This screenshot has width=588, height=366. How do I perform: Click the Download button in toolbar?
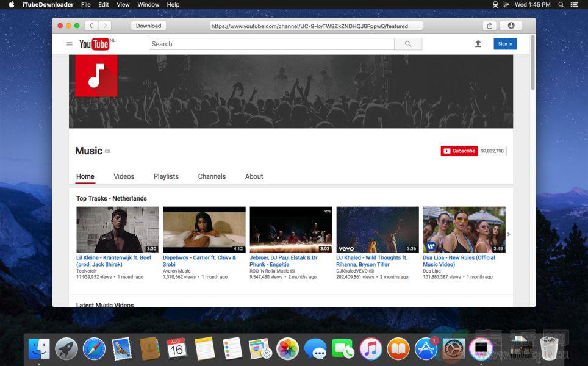[148, 26]
